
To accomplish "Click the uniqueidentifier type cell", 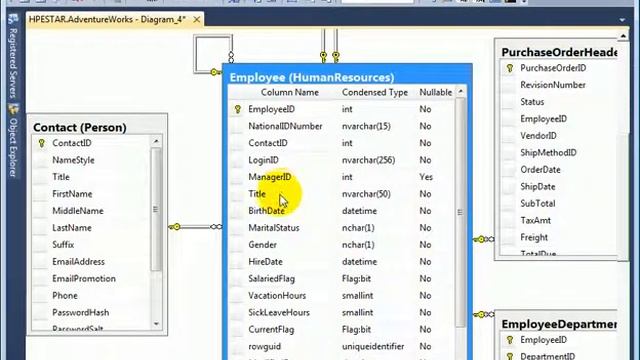I will pyautogui.click(x=373, y=347).
